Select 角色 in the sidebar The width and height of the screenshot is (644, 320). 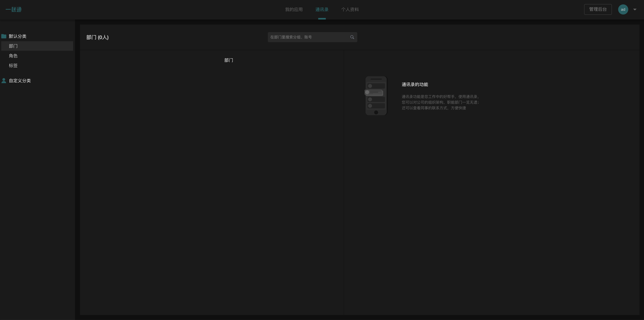pos(13,56)
